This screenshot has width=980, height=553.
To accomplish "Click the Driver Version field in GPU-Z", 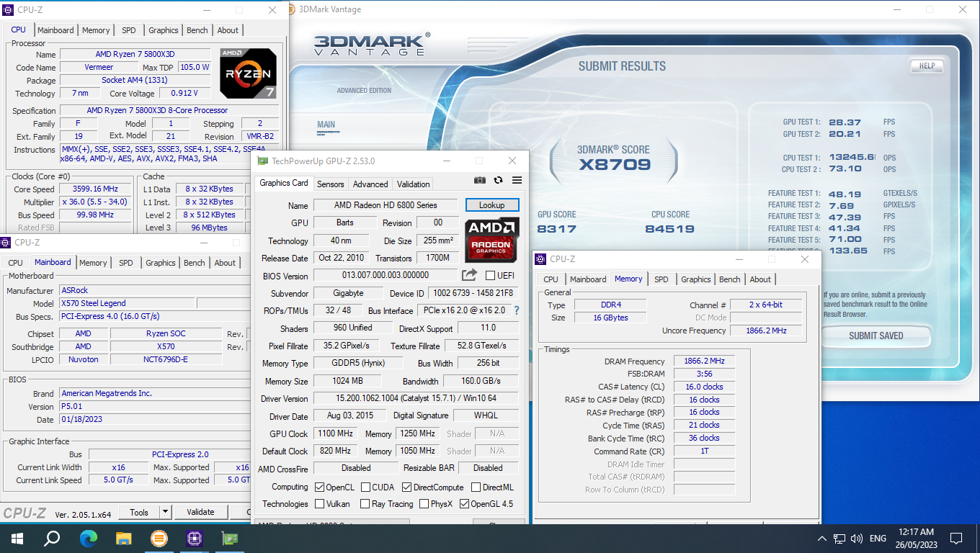I will pyautogui.click(x=416, y=398).
